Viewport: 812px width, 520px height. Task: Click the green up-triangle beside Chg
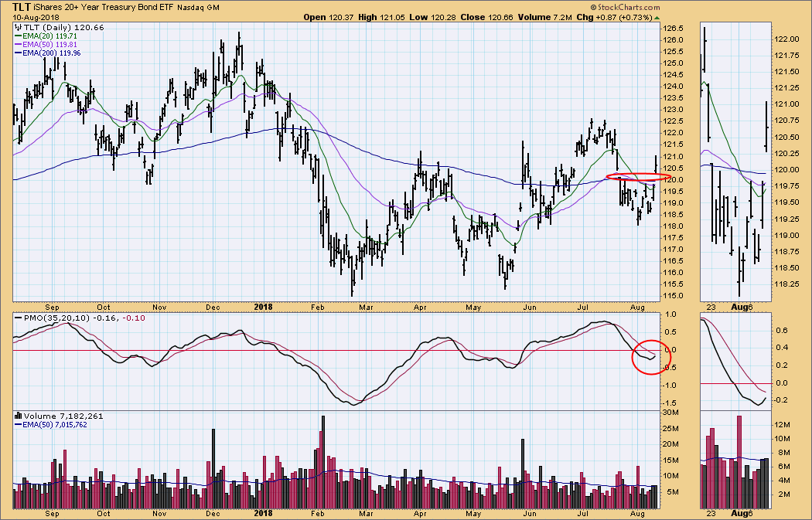pos(657,17)
